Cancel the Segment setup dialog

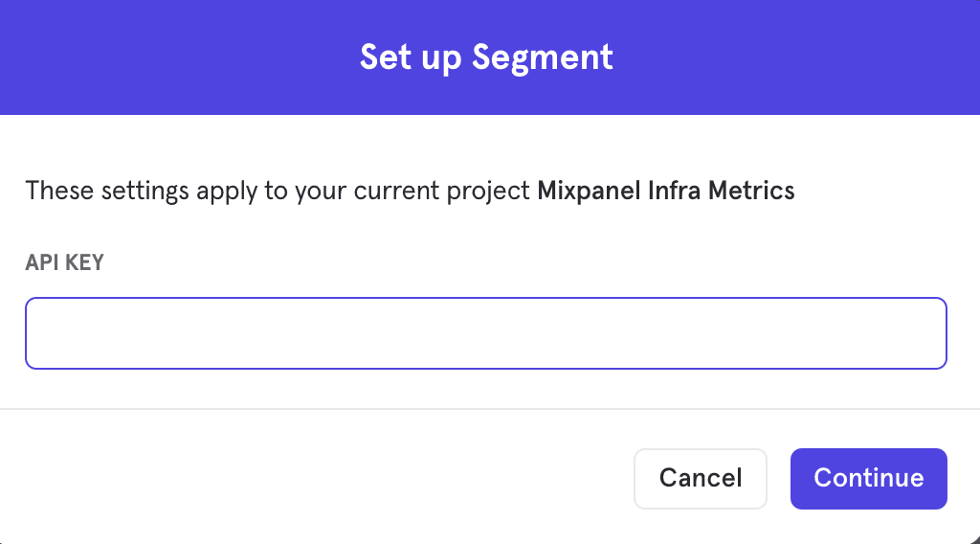point(701,478)
